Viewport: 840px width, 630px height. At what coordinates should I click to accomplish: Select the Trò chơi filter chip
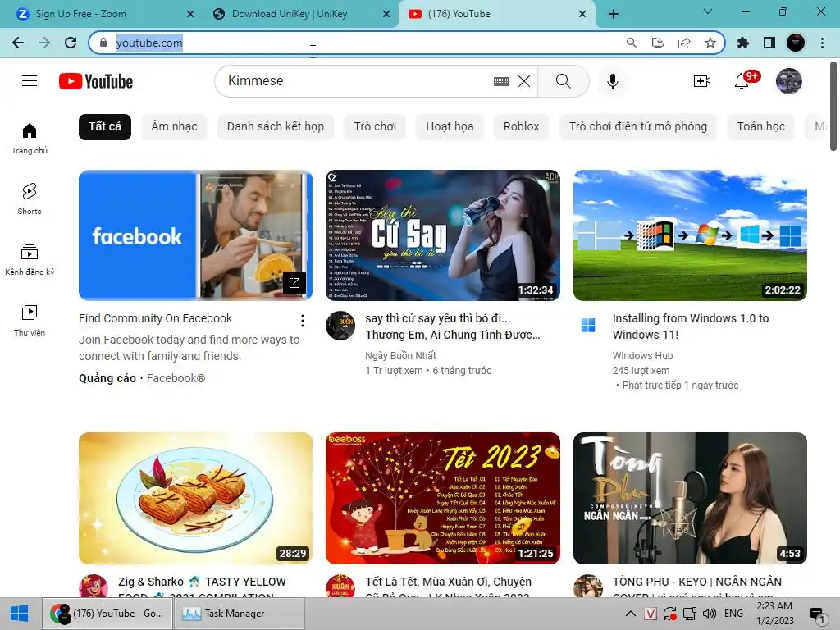[x=375, y=127]
